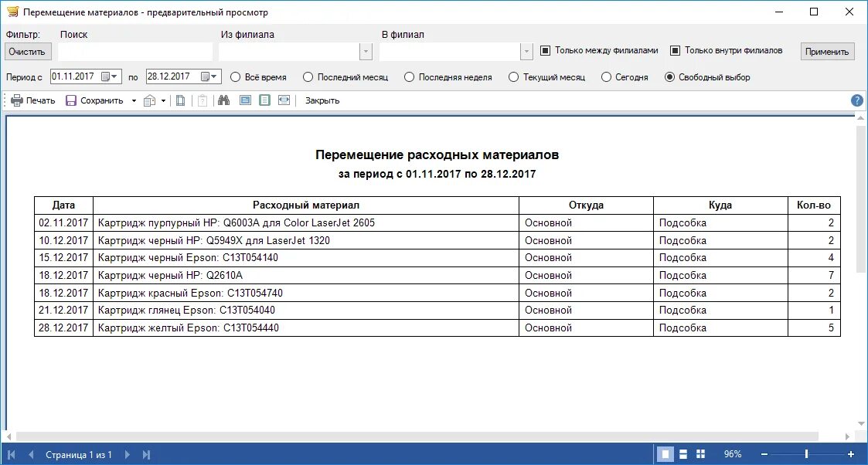
Task: Click the Q6003A Color LaserJet 2605 row
Action: click(437, 222)
